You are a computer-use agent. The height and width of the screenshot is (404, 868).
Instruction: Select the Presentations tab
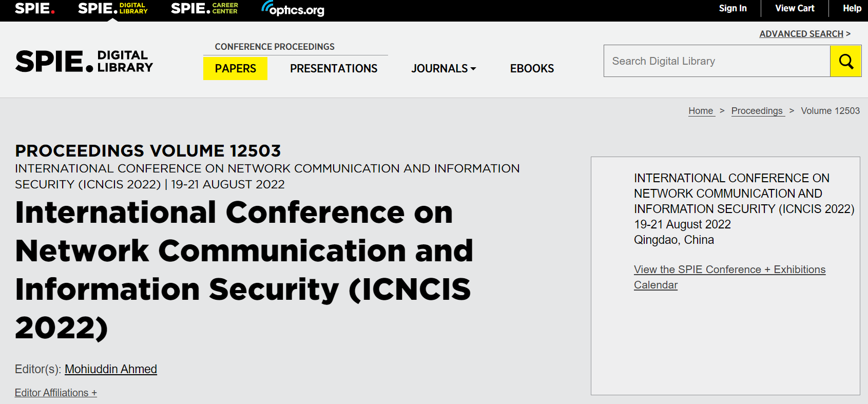tap(334, 68)
